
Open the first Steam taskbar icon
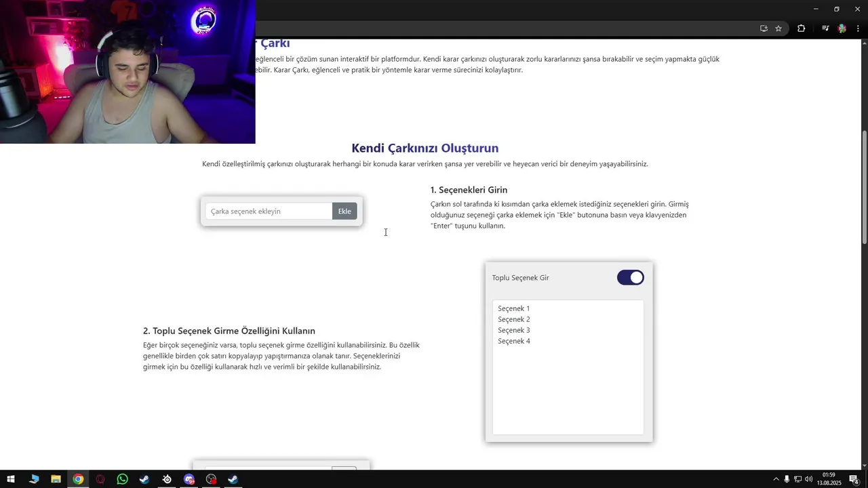coord(144,479)
